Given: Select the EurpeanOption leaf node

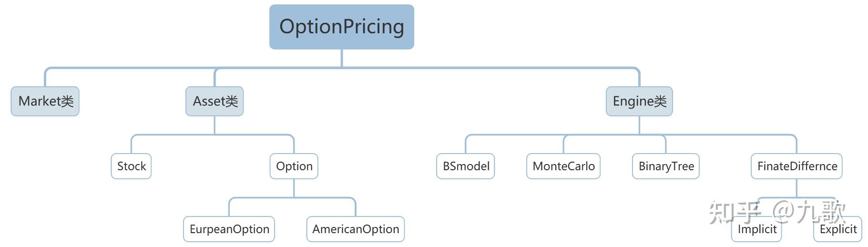Looking at the screenshot, I should click(x=229, y=229).
